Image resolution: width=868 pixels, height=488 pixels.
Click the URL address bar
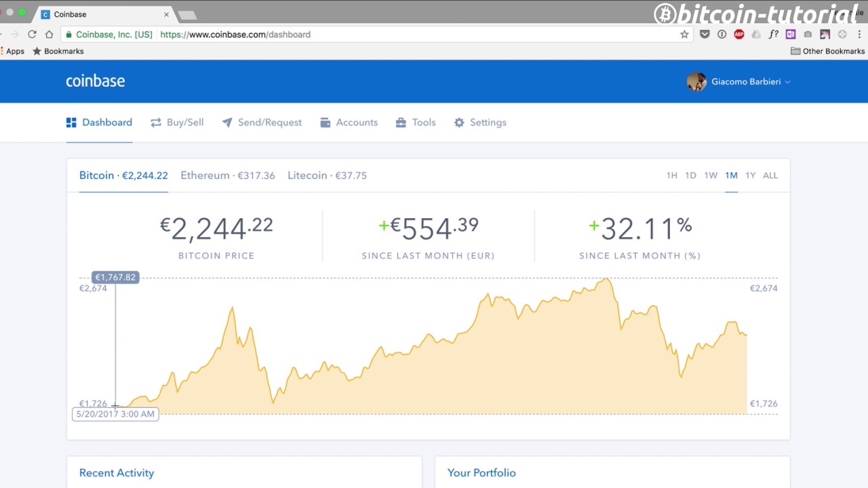378,34
